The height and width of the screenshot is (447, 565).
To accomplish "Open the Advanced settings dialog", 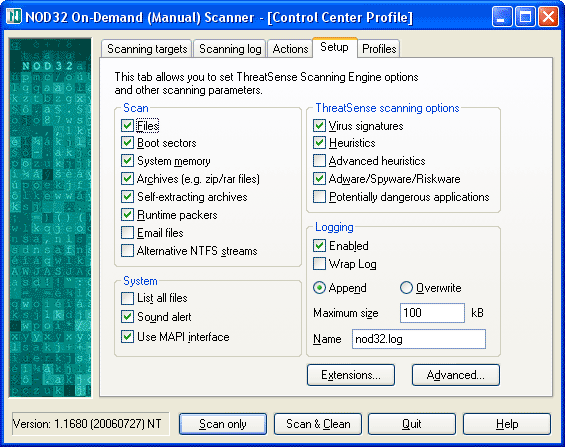I will point(455,375).
